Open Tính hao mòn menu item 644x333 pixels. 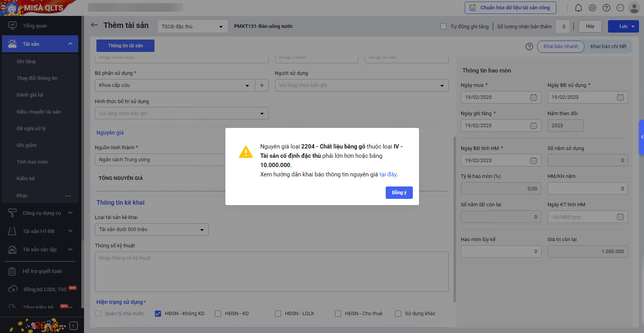point(32,162)
